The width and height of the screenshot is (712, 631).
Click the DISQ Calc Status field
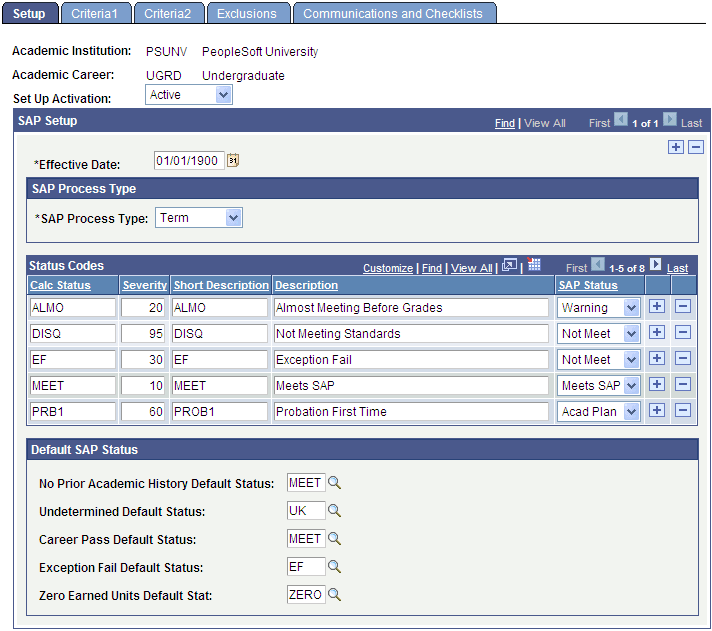pos(73,334)
